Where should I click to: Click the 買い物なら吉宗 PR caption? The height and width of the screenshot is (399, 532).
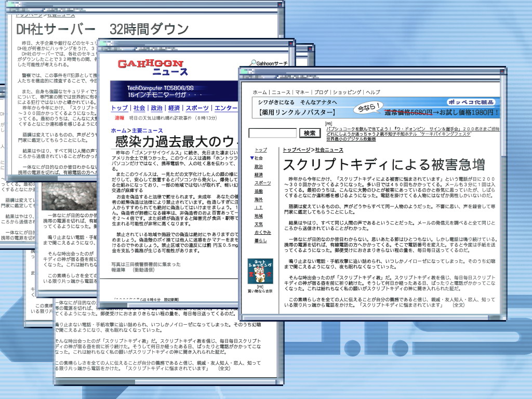[x=260, y=291]
